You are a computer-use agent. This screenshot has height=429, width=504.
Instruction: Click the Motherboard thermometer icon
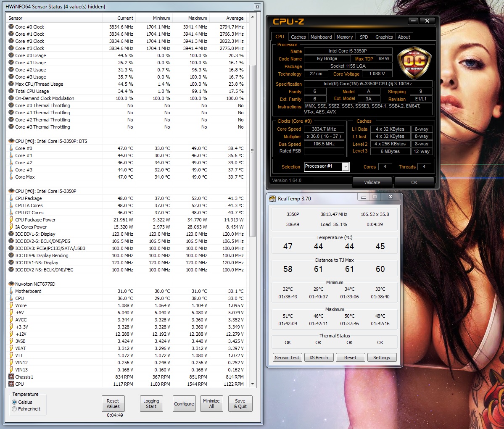(x=11, y=291)
